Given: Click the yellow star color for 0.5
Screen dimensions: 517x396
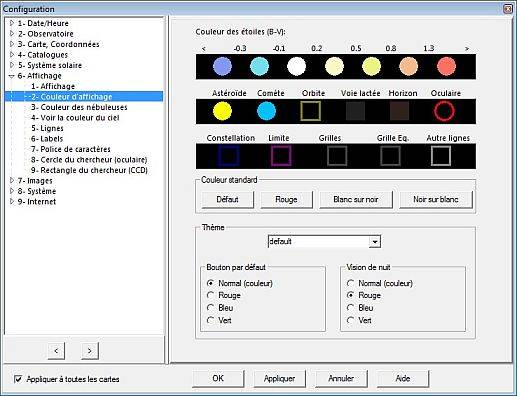Looking at the screenshot, I should click(x=371, y=66).
